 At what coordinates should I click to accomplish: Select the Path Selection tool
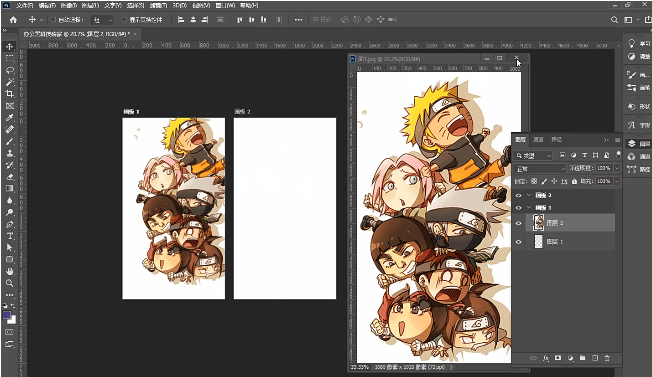[10, 248]
